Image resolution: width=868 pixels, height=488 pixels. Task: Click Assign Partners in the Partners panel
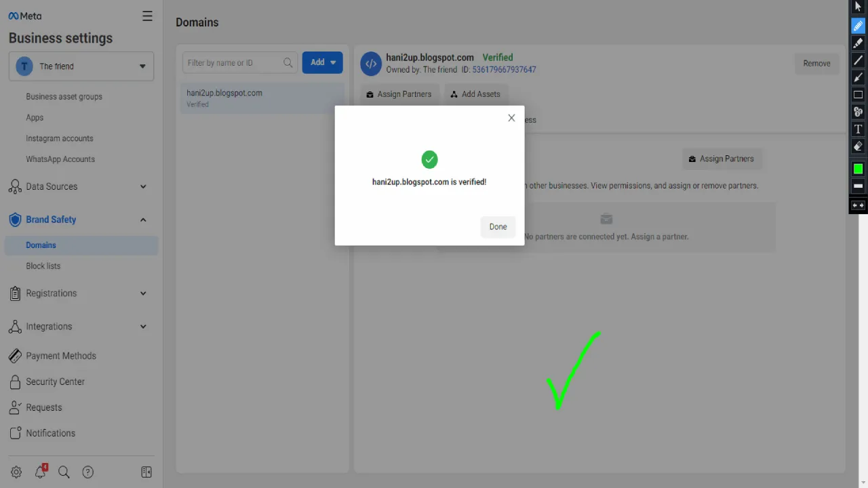tap(722, 159)
